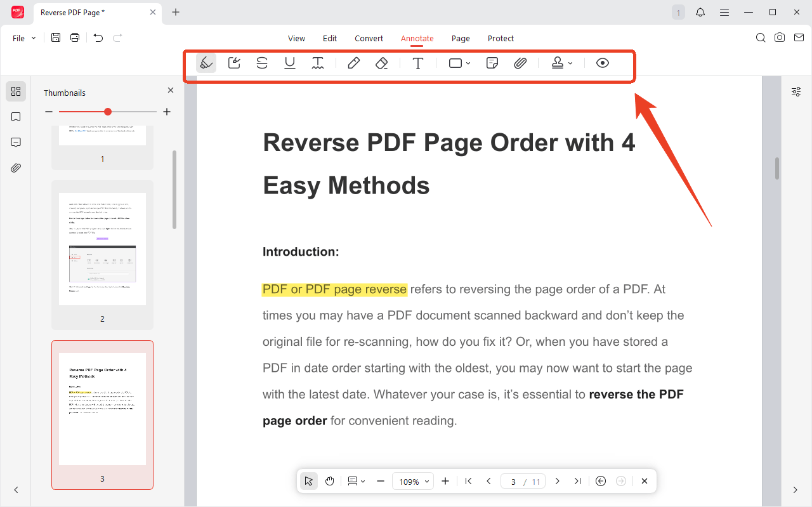Click the thumbnail size slider handle
Screen dimensions: 812x507
tap(108, 112)
